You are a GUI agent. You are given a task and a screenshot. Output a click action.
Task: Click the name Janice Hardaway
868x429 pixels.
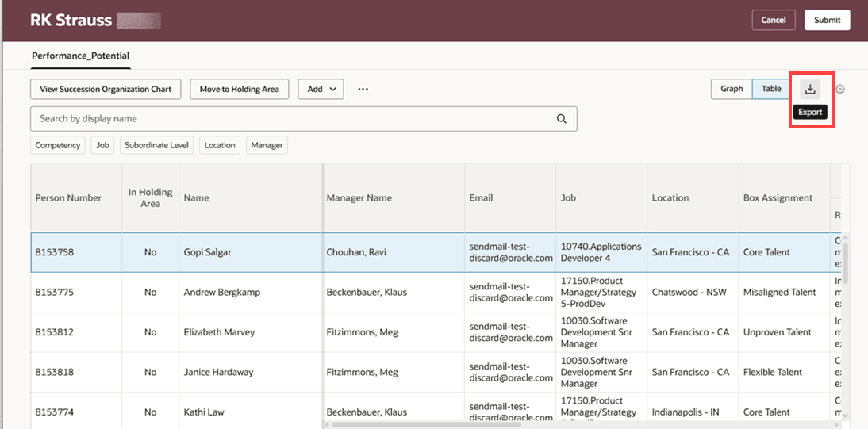[219, 372]
